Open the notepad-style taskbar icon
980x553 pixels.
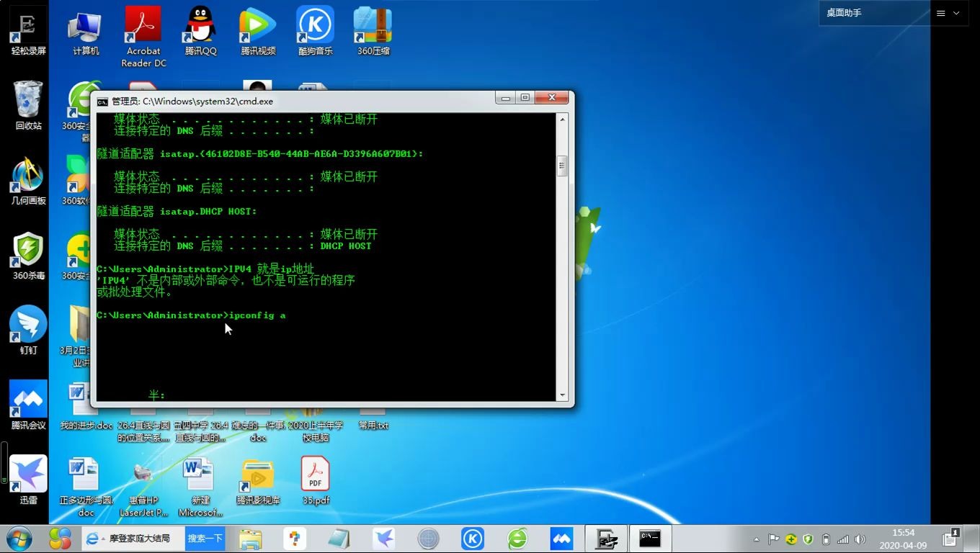point(339,539)
